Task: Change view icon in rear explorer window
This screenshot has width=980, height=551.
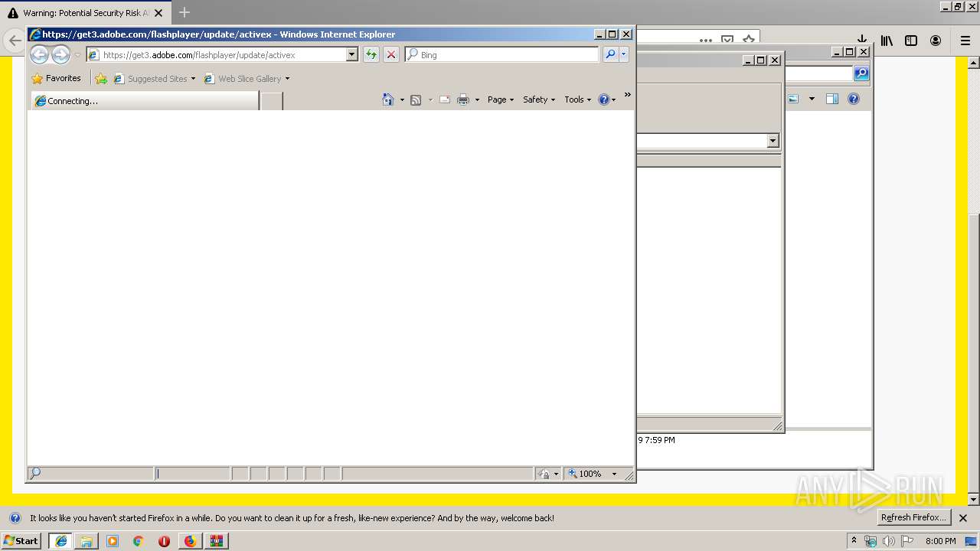Action: pos(793,99)
